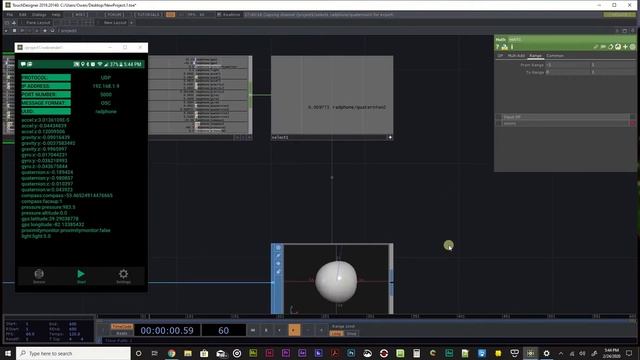This screenshot has height=360, width=640.
Task: Click the top flag icon on geometry node
Action: 278,248
